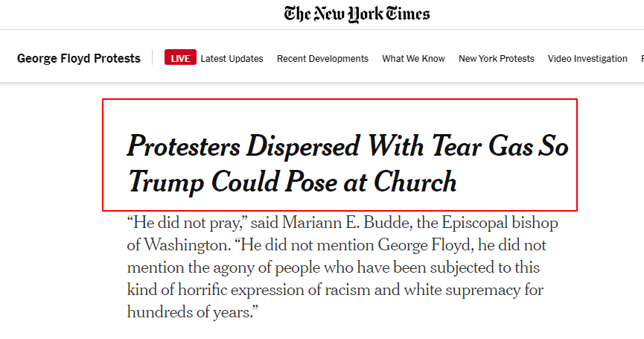The width and height of the screenshot is (644, 339).
Task: Click the name Mariann E. Budde
Action: [x=347, y=223]
